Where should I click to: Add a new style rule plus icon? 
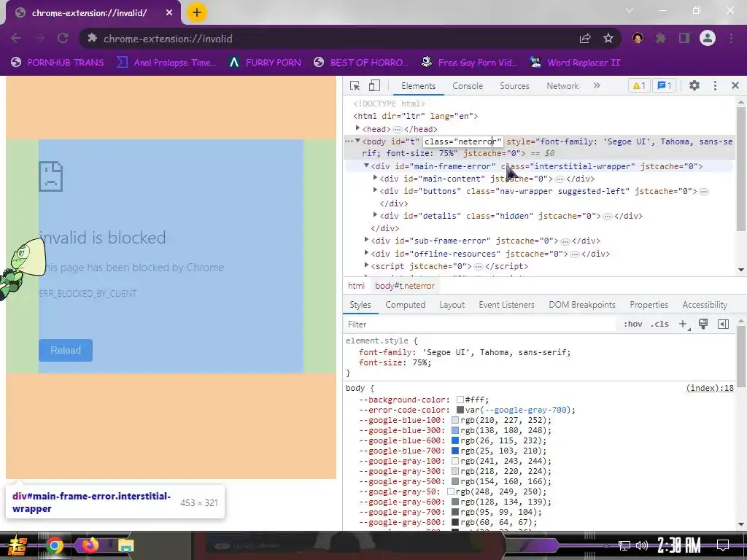tap(683, 324)
